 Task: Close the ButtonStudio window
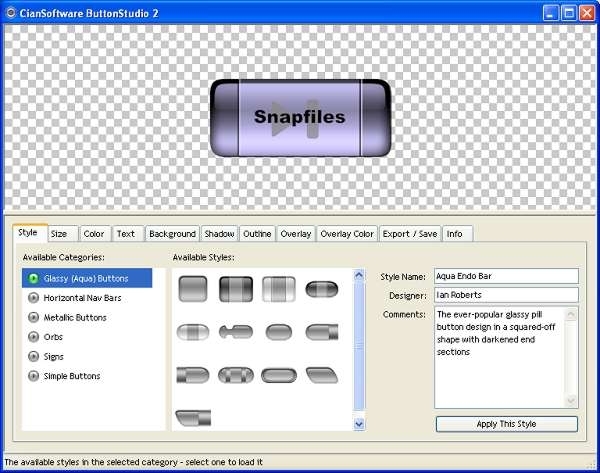click(587, 13)
